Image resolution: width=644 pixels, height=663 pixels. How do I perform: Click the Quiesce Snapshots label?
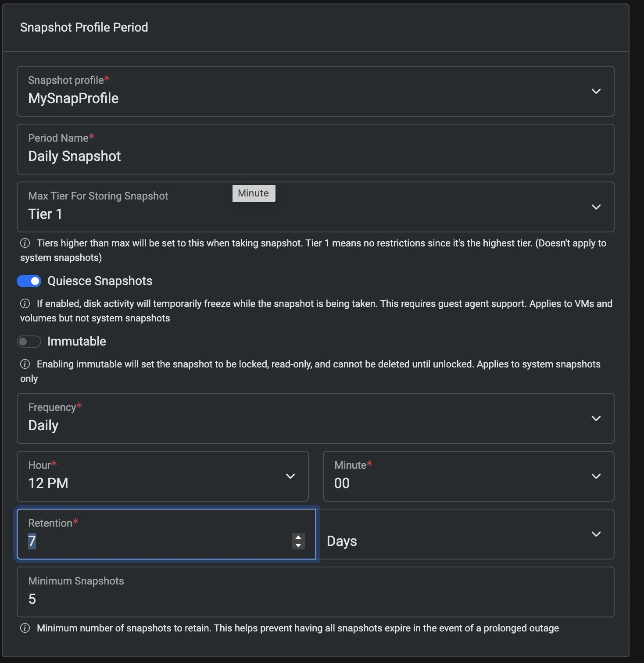[x=100, y=281]
